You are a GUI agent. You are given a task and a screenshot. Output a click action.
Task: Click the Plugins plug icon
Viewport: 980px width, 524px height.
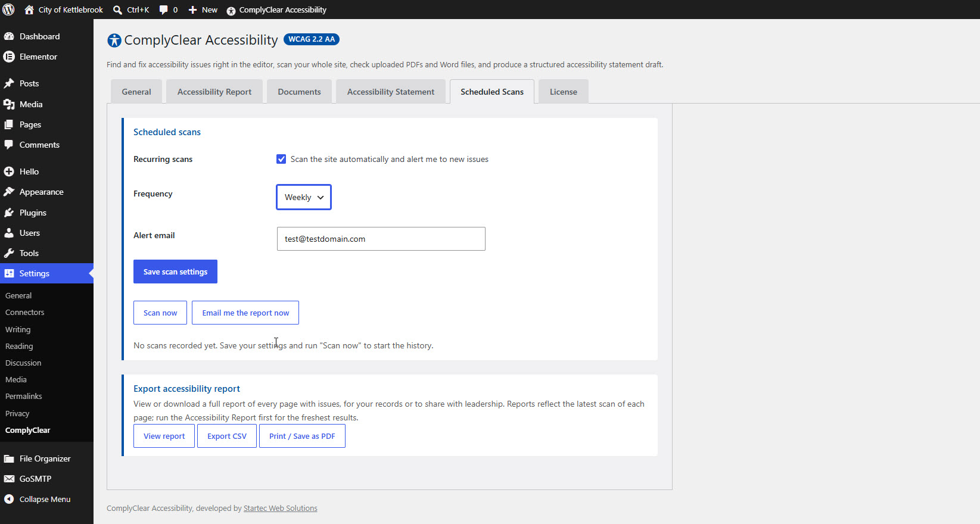(9, 213)
